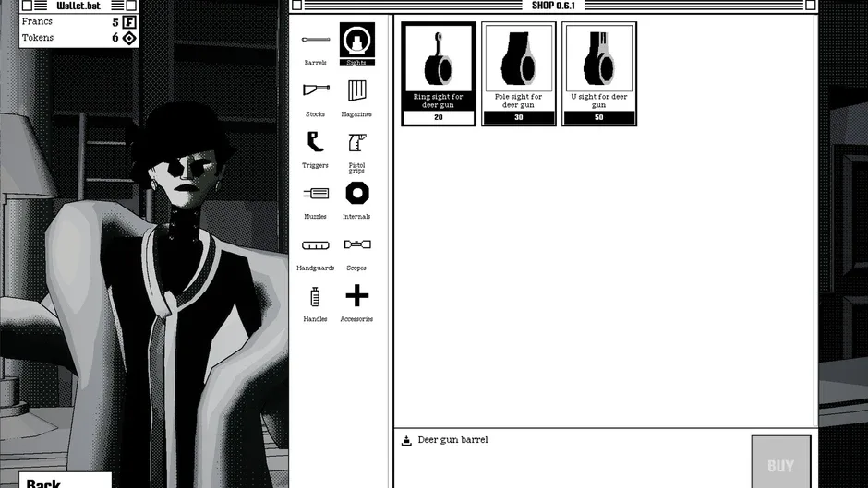Click the price 30 on Pole sight
The height and width of the screenshot is (488, 868).
click(519, 117)
